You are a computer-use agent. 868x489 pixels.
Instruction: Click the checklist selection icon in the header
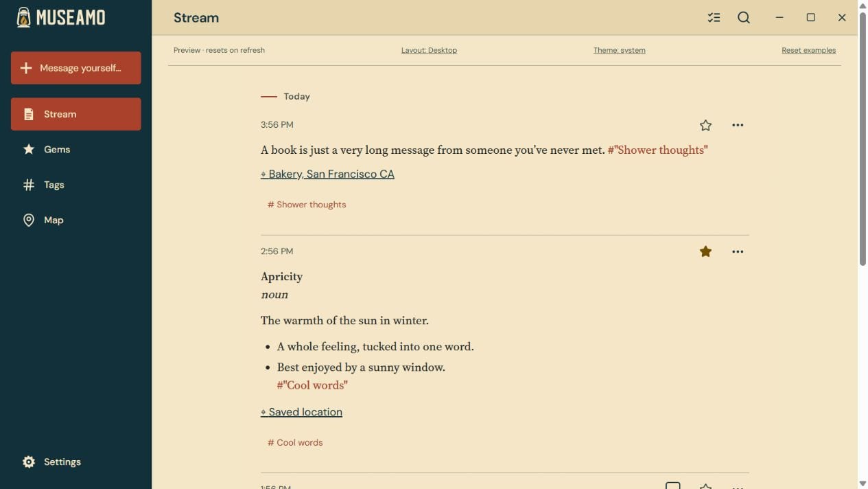point(714,18)
